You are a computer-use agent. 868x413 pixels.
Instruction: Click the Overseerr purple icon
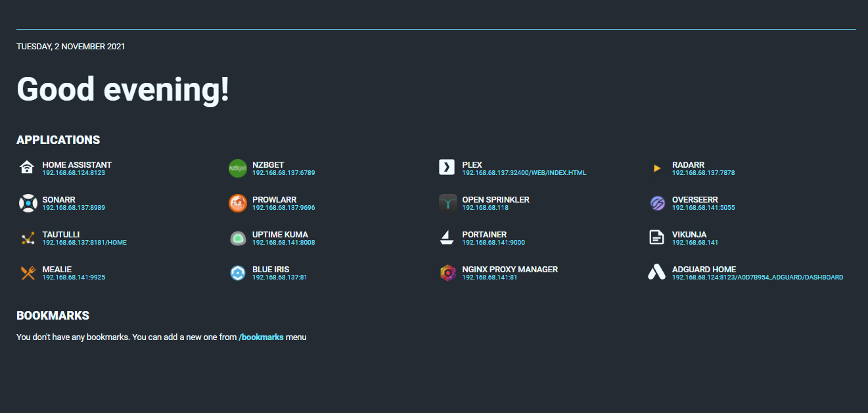[x=657, y=203]
